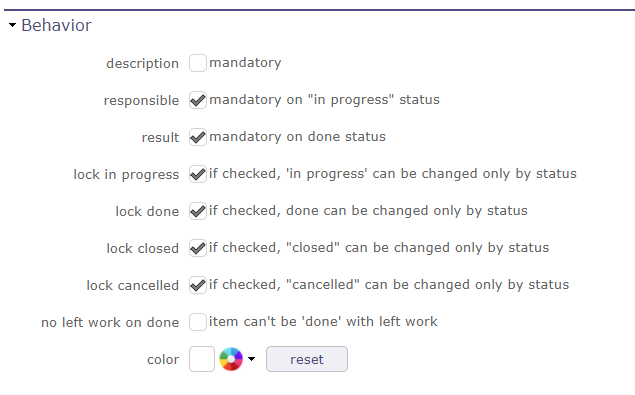635x395 pixels.
Task: Click the 'color' field label
Action: [x=163, y=359]
